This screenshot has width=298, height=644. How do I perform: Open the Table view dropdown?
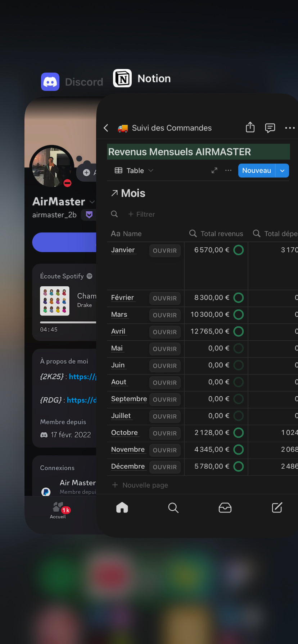[134, 170]
